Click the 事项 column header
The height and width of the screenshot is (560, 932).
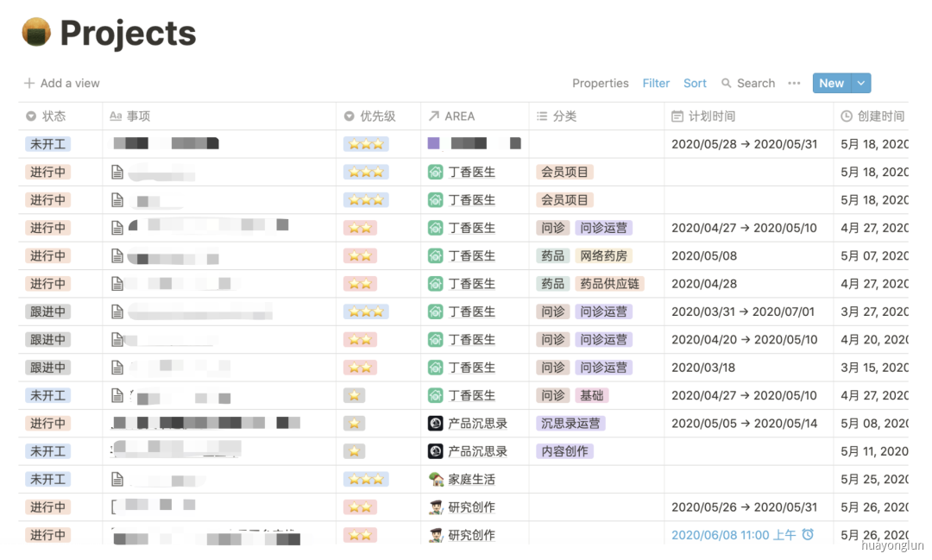[x=218, y=116]
